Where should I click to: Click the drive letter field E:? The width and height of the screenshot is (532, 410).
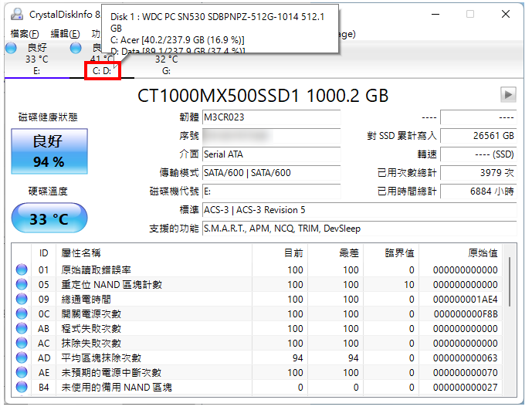tap(272, 191)
